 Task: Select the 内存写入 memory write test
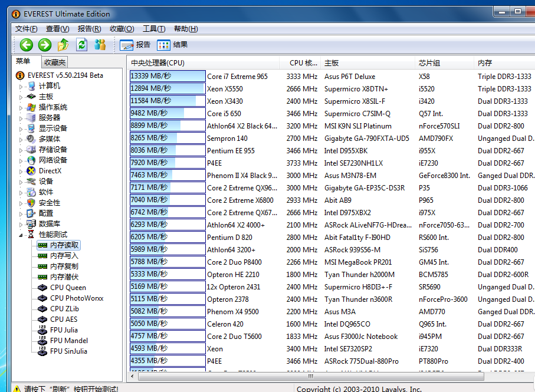click(x=64, y=256)
